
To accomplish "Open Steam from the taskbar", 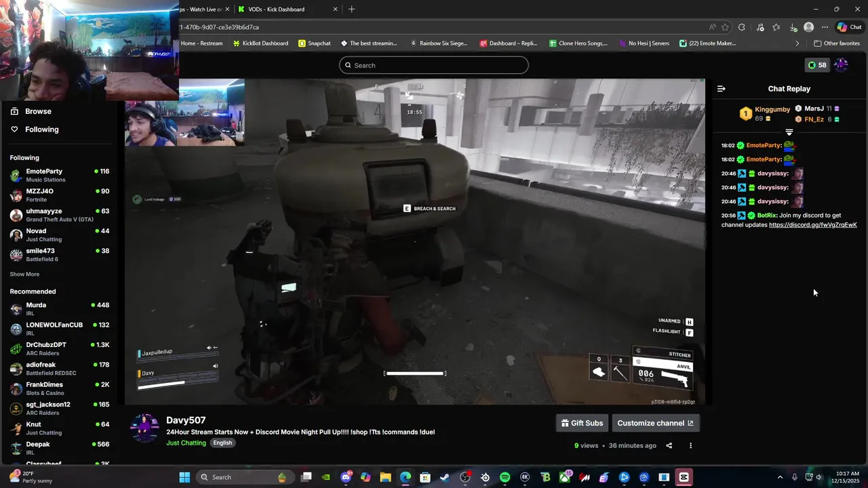I will tap(446, 477).
